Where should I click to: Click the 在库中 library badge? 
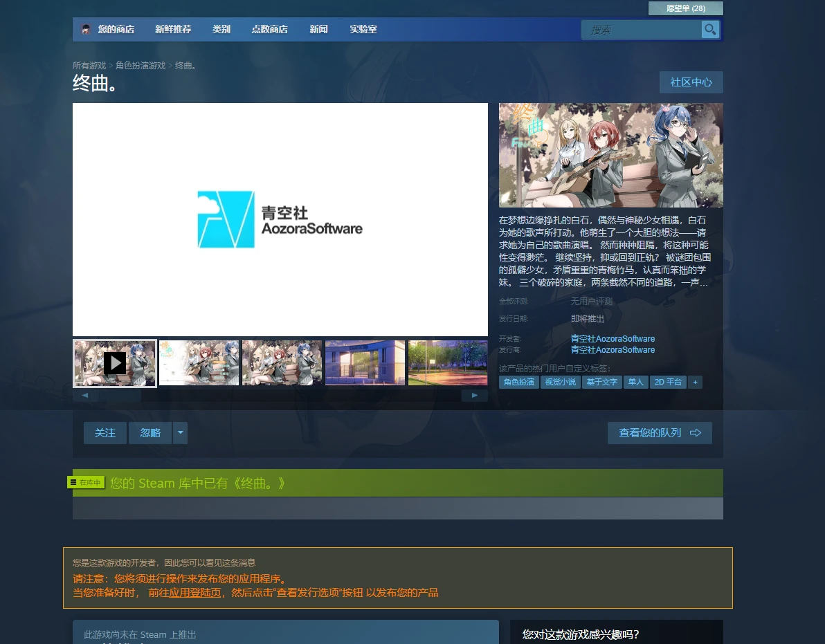pos(86,482)
